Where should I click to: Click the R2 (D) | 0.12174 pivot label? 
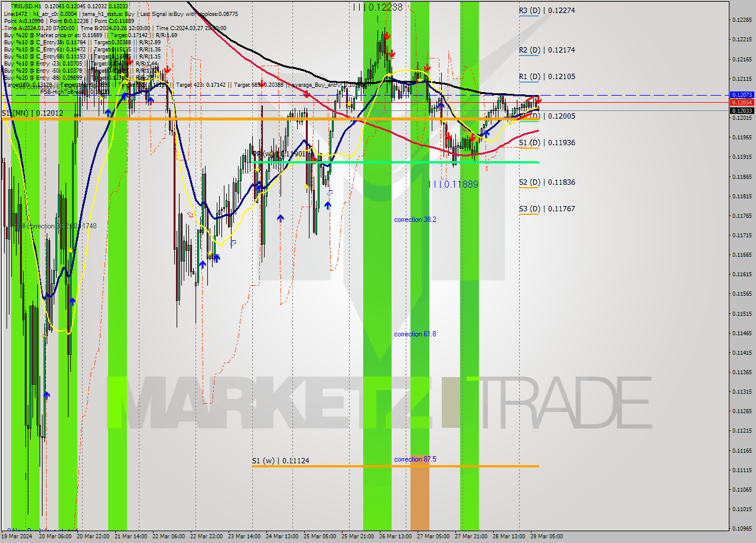(547, 50)
